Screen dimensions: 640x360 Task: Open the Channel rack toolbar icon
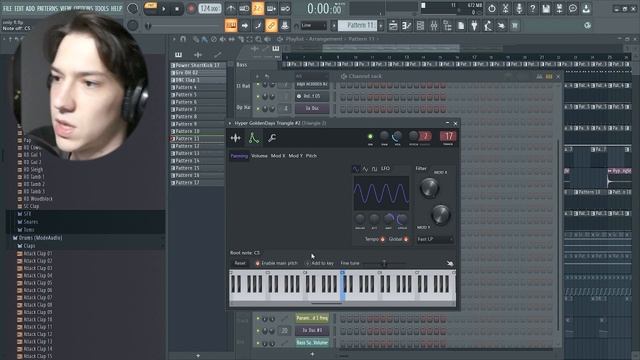click(x=420, y=26)
